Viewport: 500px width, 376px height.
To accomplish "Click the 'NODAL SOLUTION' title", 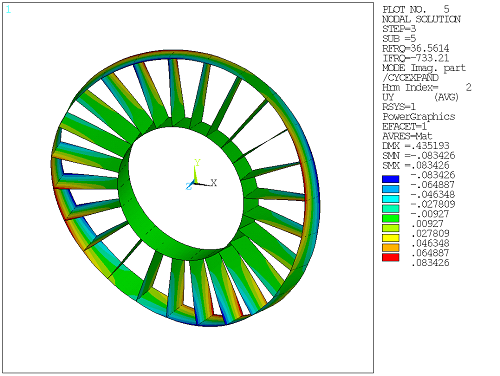I will (421, 19).
